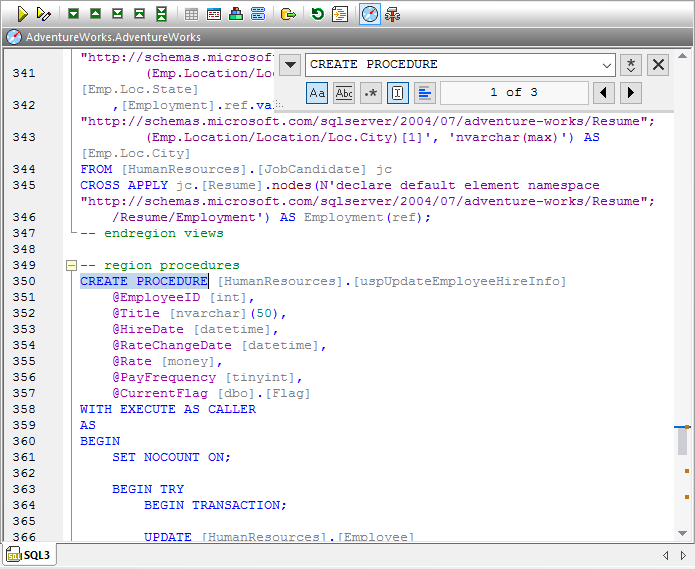Toggle whole word (Abc) match option
The image size is (695, 569).
click(x=344, y=93)
